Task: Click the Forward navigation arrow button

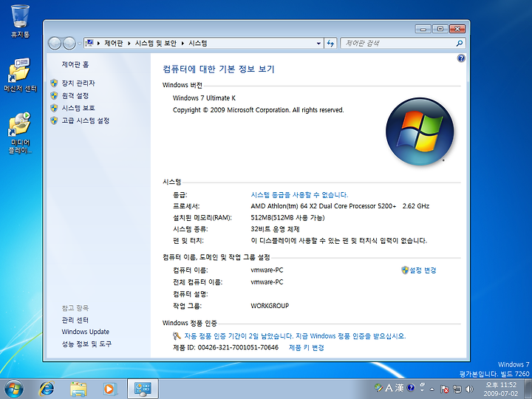Action: [69, 44]
